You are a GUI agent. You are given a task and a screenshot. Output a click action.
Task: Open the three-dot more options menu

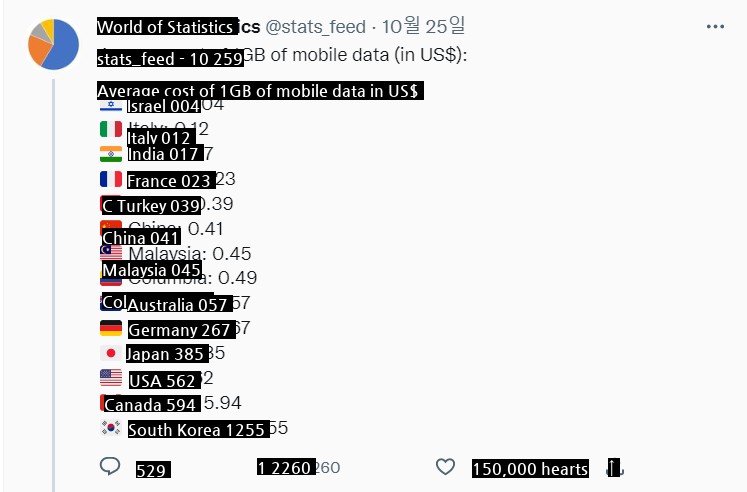[715, 26]
